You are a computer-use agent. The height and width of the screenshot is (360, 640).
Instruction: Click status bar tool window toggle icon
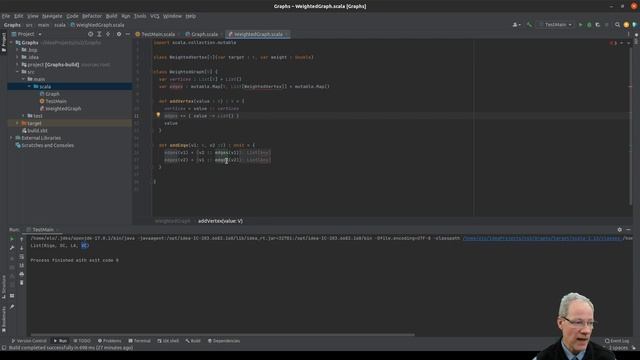(x=4, y=348)
